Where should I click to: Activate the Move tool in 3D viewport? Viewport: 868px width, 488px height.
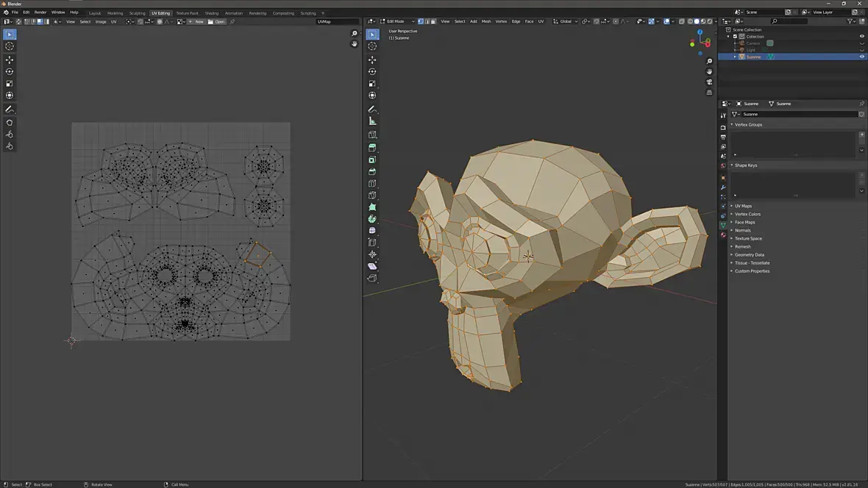(x=372, y=60)
